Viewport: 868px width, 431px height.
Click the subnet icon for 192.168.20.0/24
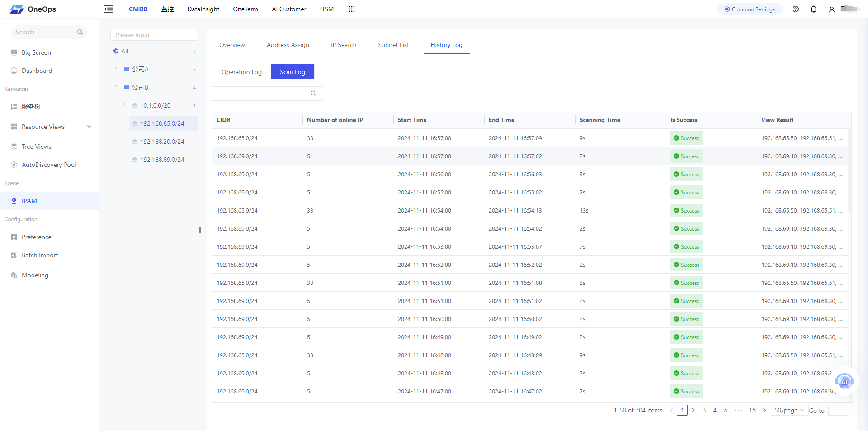[x=135, y=142]
